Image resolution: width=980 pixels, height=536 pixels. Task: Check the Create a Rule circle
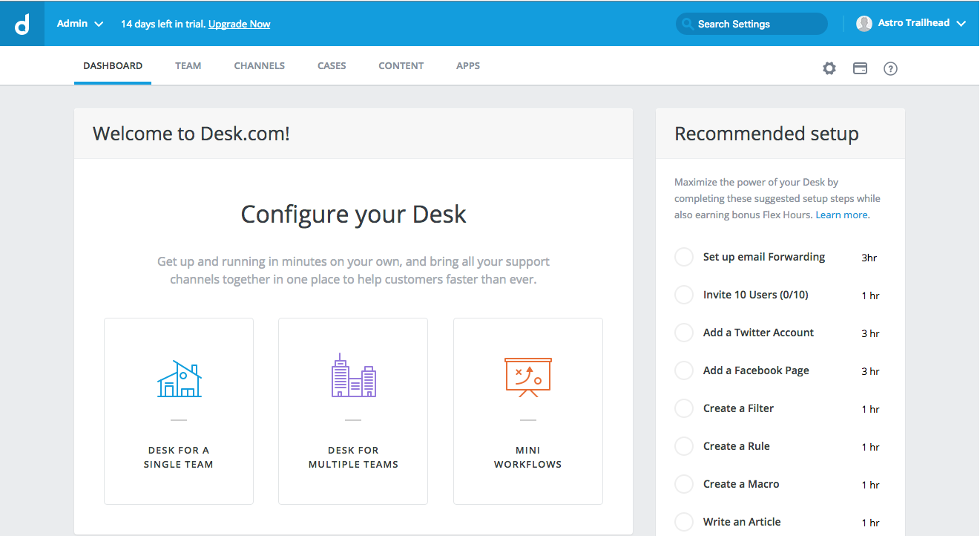(684, 446)
